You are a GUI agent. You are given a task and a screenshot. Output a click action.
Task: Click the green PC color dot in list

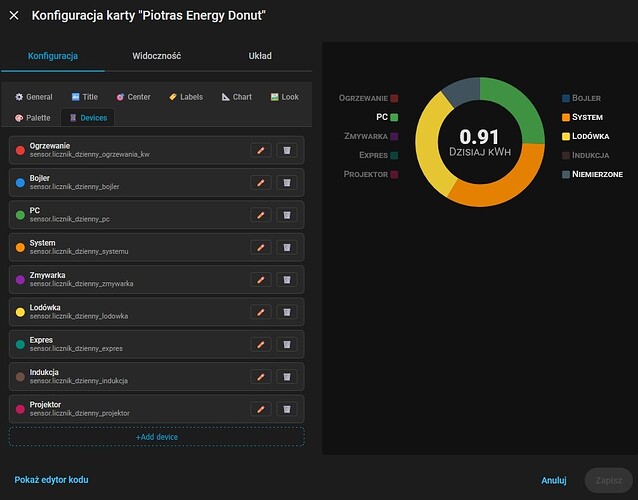[20, 215]
